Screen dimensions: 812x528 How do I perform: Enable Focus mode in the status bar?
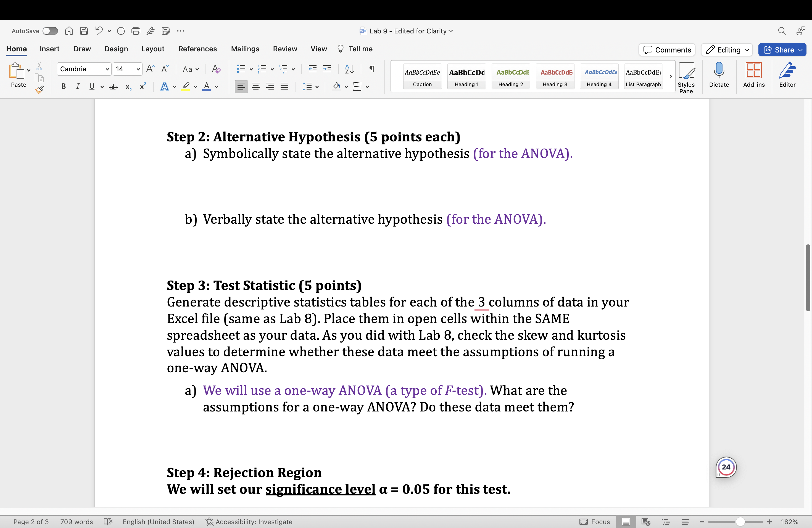pos(595,522)
